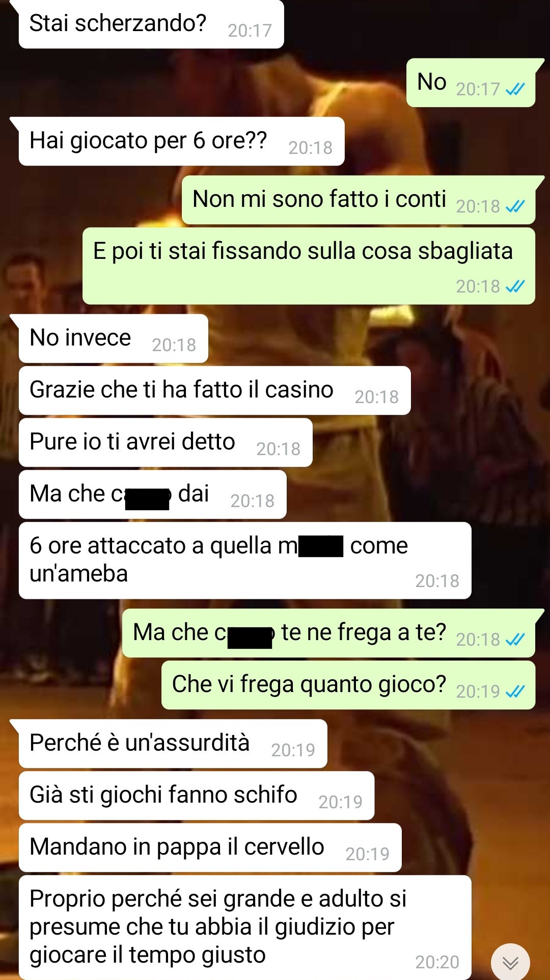Viewport: 550px width, 980px height.
Task: Tap the 'Ma che ... dai' censored message
Action: [x=153, y=494]
